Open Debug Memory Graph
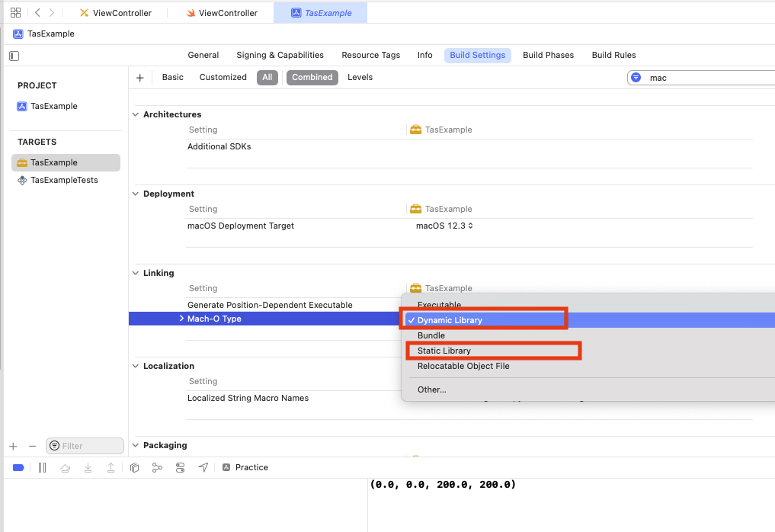Viewport: 775px width, 532px height. click(x=157, y=467)
